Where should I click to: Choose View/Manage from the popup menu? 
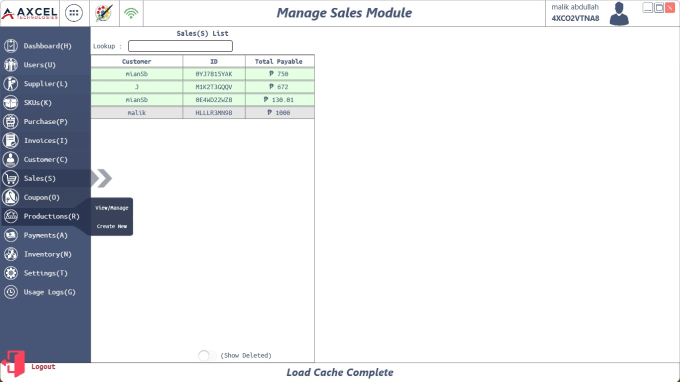click(112, 208)
